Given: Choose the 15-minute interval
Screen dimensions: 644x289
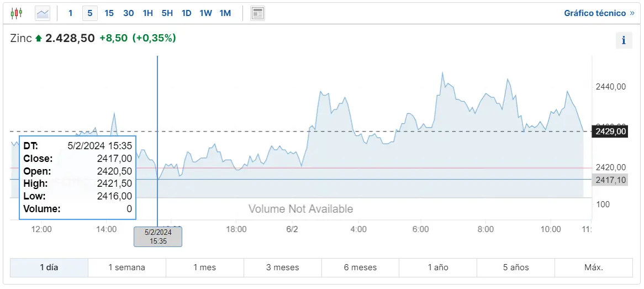Looking at the screenshot, I should click(x=109, y=13).
